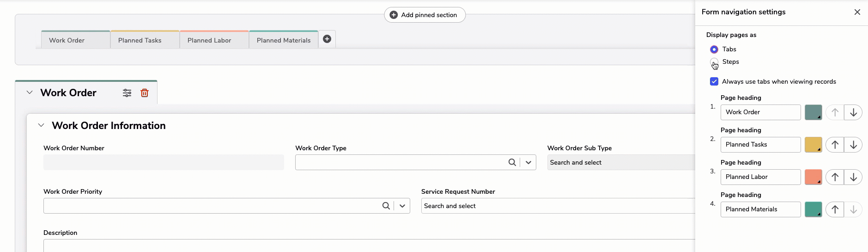Click the Description text area
Image resolution: width=868 pixels, height=252 pixels.
(369, 246)
